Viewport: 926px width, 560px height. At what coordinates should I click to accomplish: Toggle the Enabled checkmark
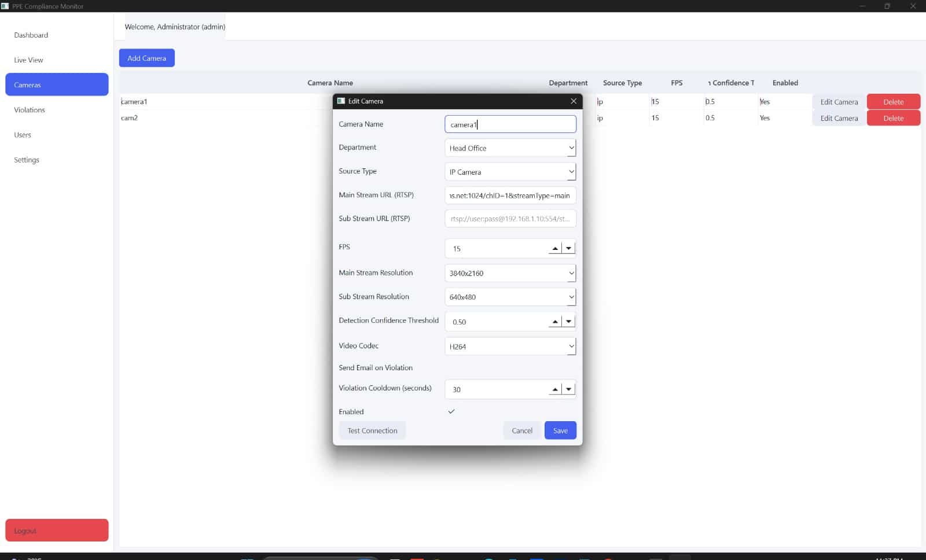pos(451,411)
